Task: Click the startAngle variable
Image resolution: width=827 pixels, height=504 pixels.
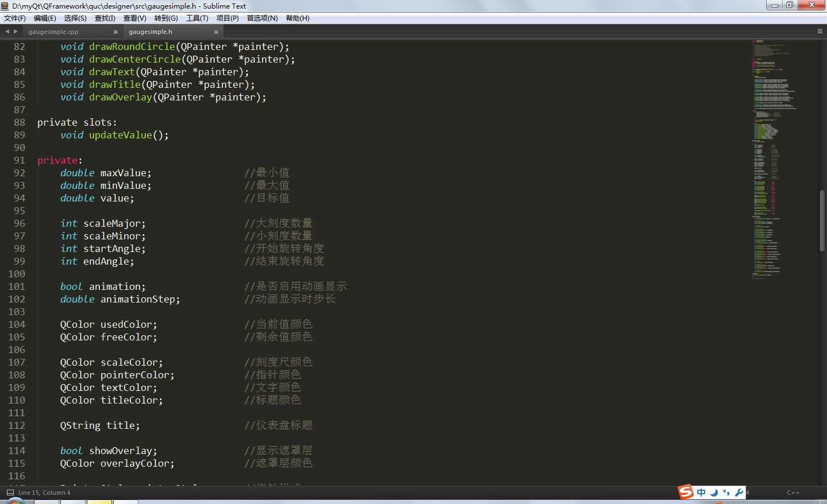Action: click(x=112, y=249)
